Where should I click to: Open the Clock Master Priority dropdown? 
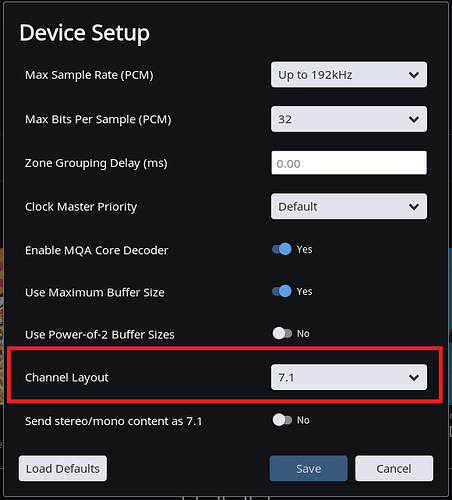point(349,206)
